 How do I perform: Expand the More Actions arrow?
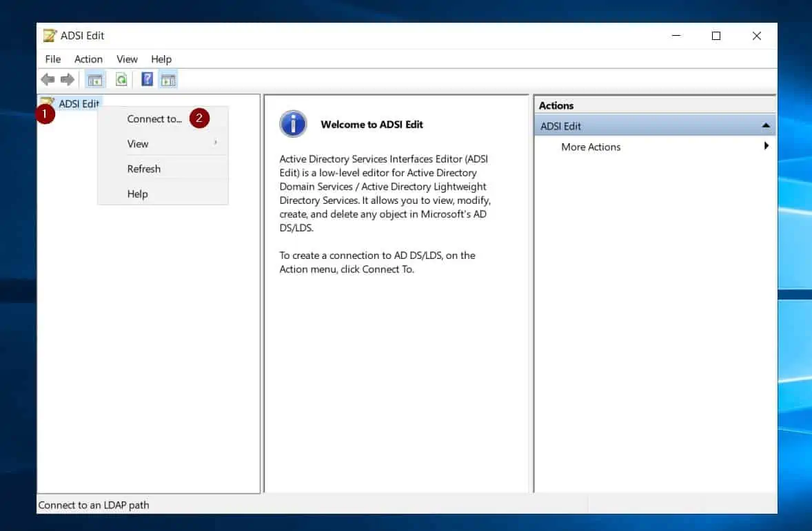[767, 146]
